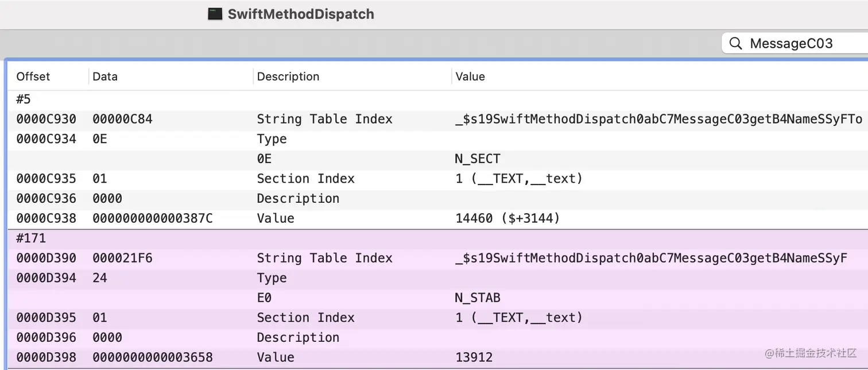Click the terminal icon beside SwiftMethodDispatch title
Image resolution: width=868 pixels, height=370 pixels.
point(215,14)
